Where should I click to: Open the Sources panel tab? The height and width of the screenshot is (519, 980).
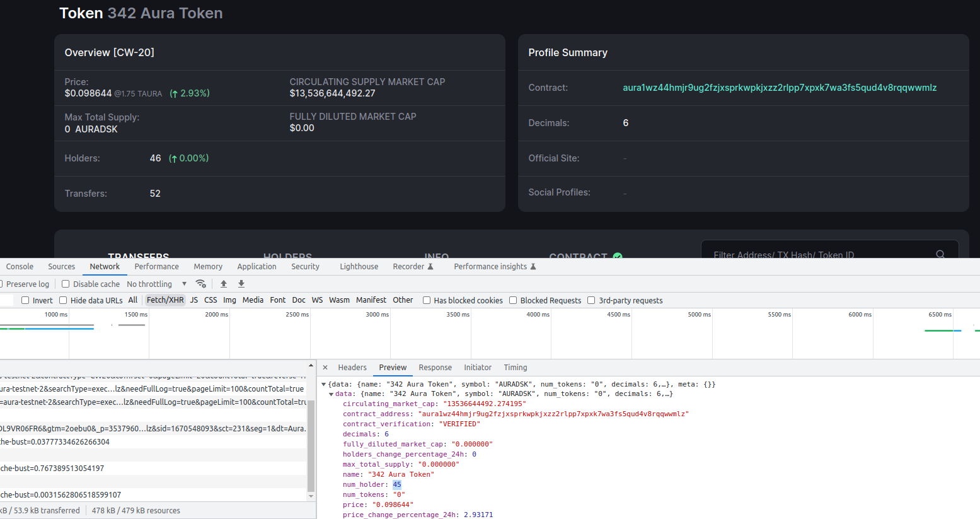(x=61, y=267)
